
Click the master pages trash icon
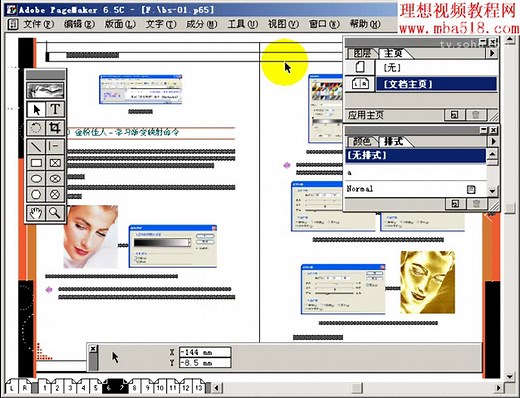(x=475, y=115)
